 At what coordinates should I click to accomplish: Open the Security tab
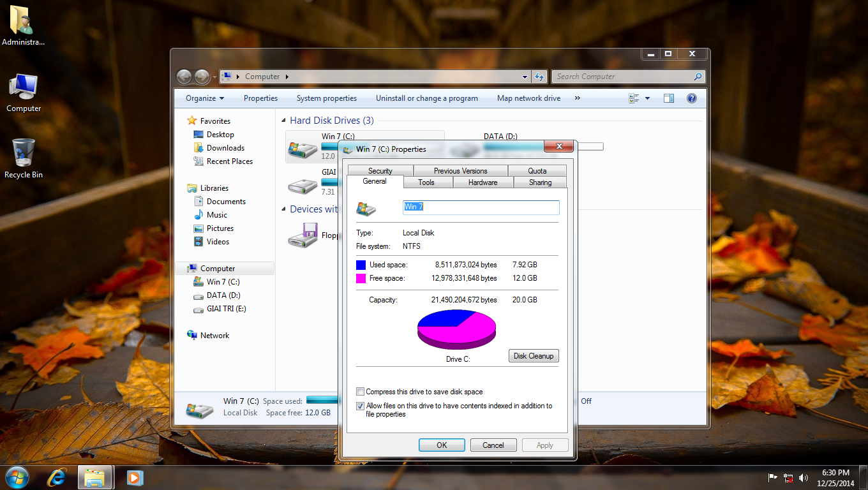[x=380, y=171]
